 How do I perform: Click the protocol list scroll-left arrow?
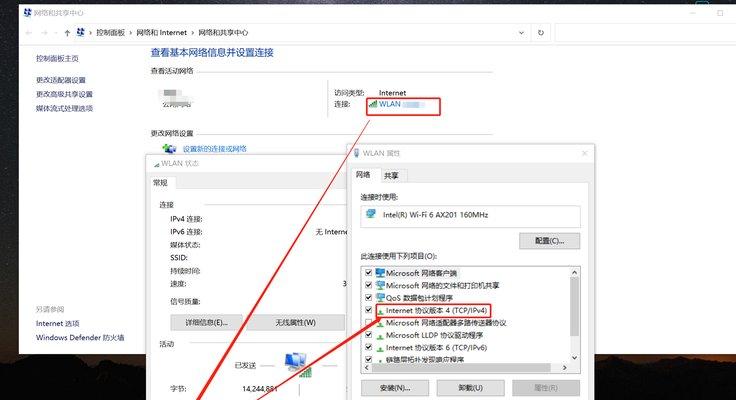point(367,368)
